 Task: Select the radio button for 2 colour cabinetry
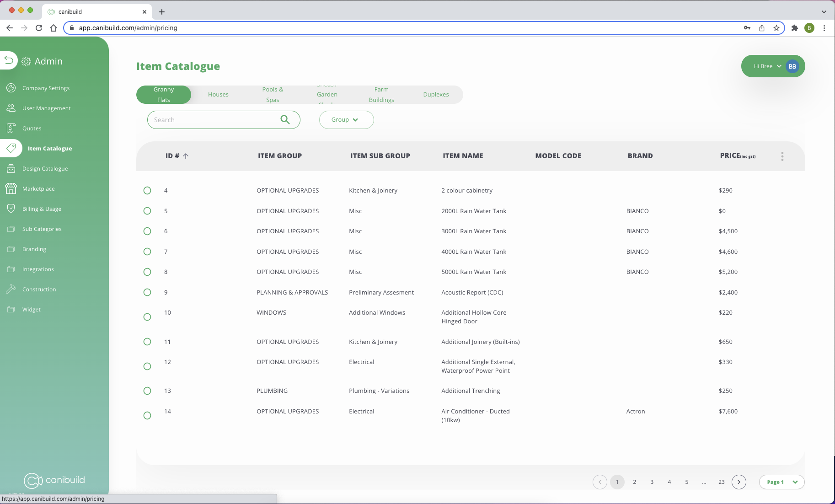pos(147,190)
